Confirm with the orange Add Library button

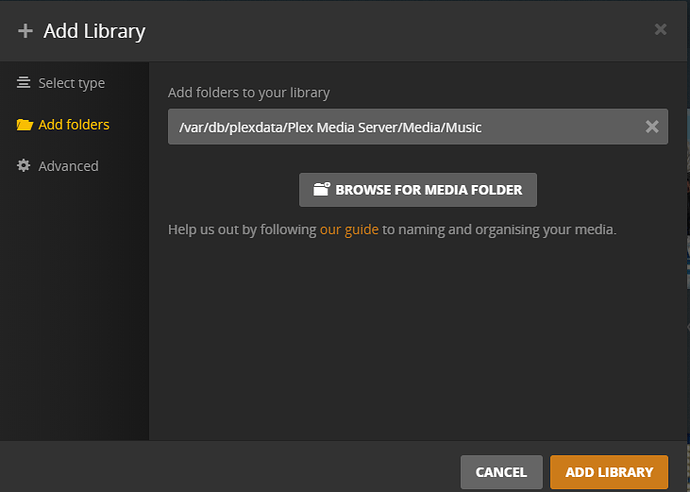pyautogui.click(x=609, y=472)
